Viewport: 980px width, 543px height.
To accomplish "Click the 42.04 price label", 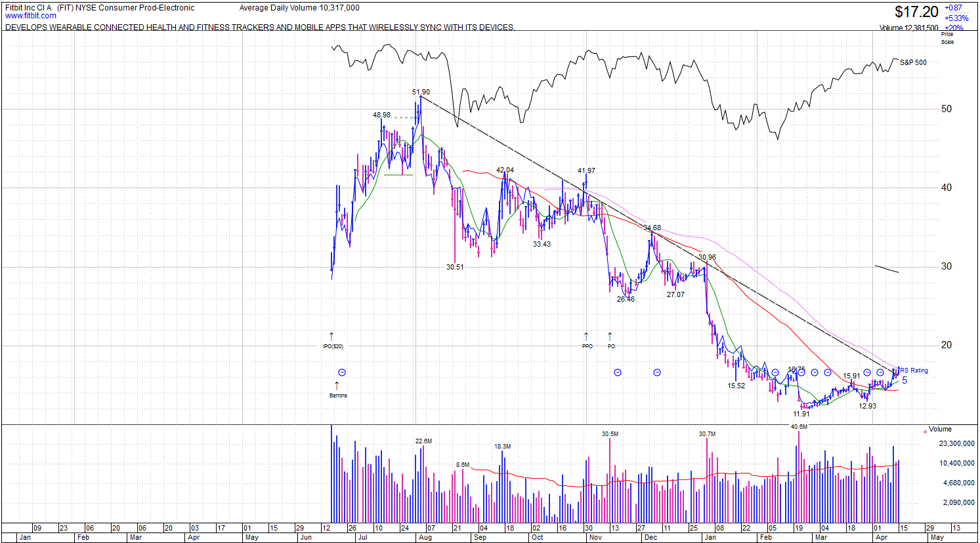I will tap(505, 171).
